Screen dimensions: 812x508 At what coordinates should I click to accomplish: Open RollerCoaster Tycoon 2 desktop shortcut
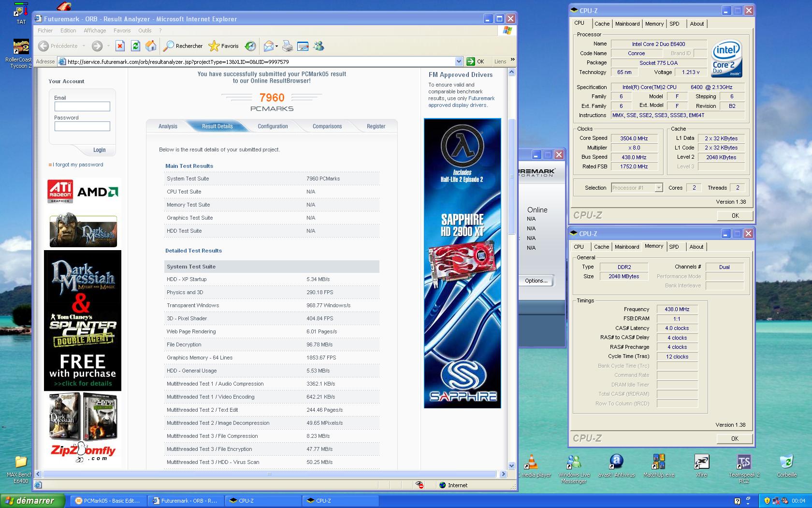21,54
